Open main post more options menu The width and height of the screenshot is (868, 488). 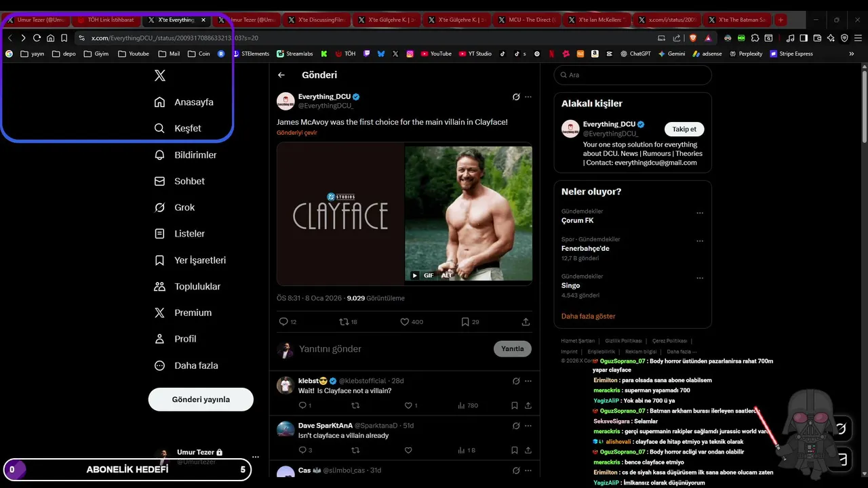tap(528, 97)
